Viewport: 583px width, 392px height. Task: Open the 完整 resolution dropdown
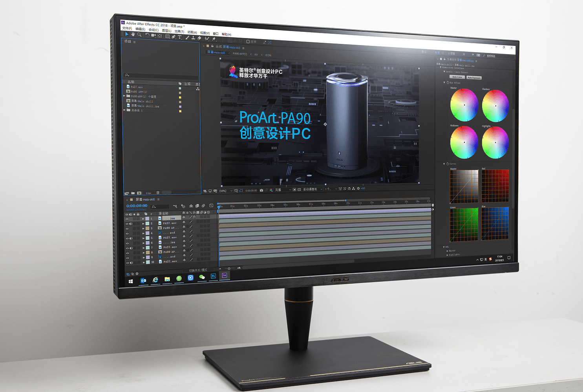(283, 190)
